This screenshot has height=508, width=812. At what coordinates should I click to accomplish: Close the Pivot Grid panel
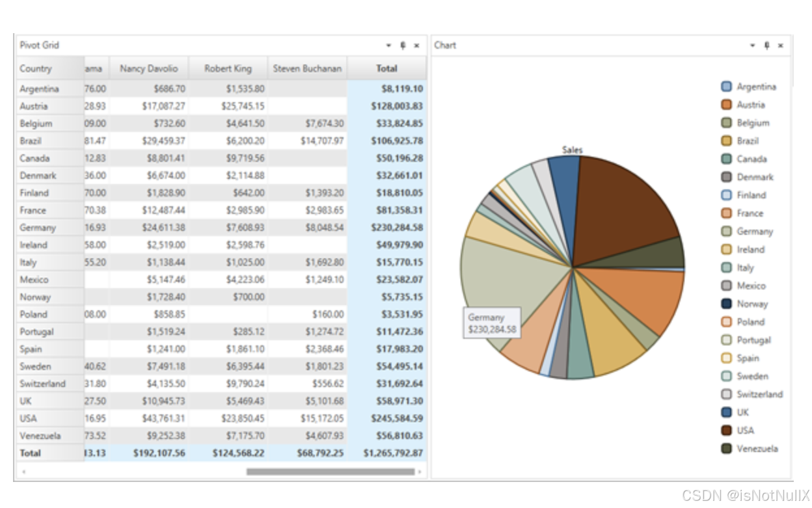point(416,46)
